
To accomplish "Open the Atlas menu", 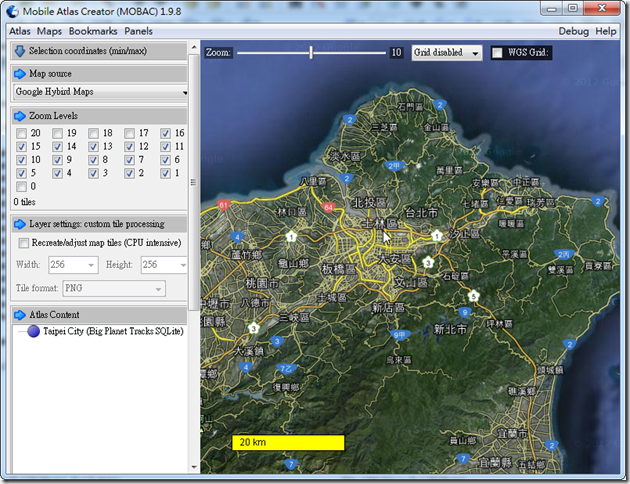I will pyautogui.click(x=20, y=31).
